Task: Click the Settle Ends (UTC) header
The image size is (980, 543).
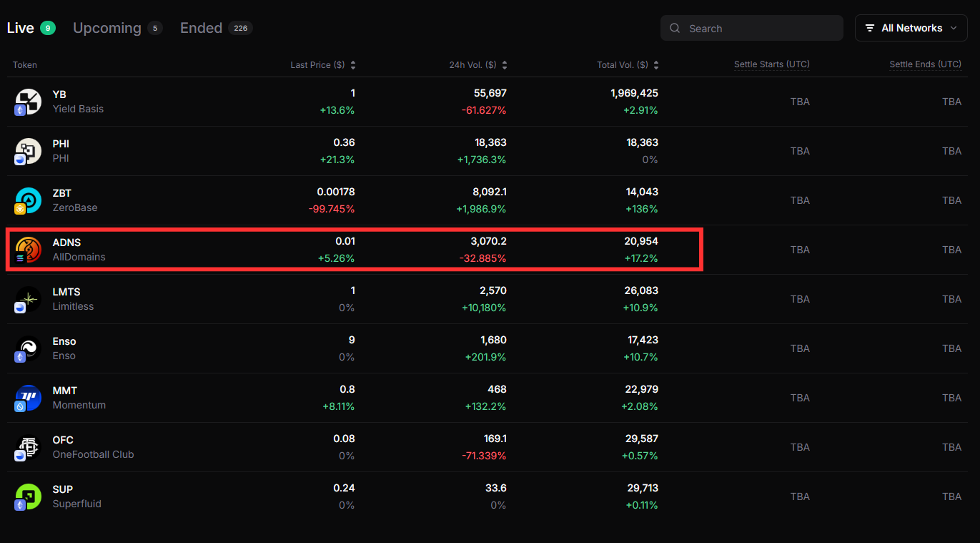Action: (925, 64)
